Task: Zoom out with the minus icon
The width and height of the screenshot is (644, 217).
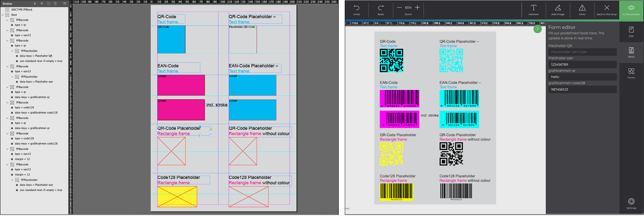Action: [399, 8]
